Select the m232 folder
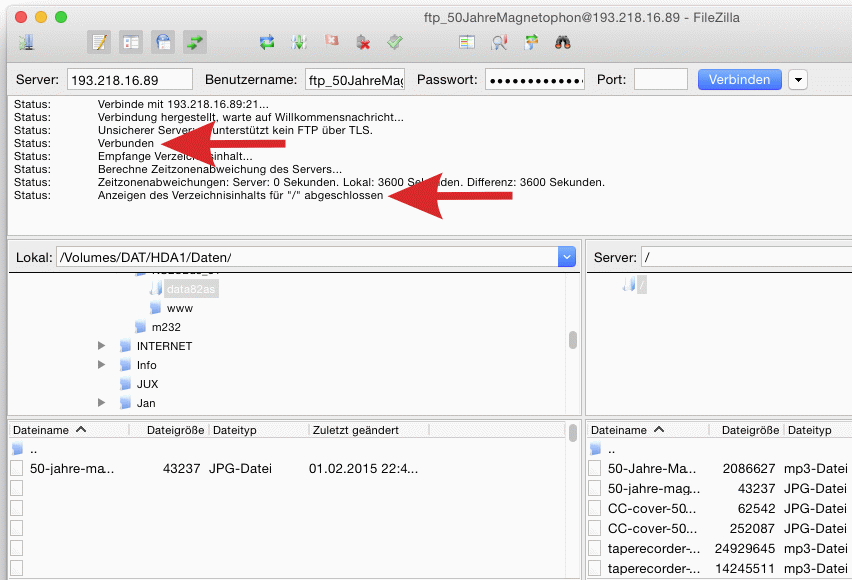Screen dimensions: 852x580 (166, 327)
